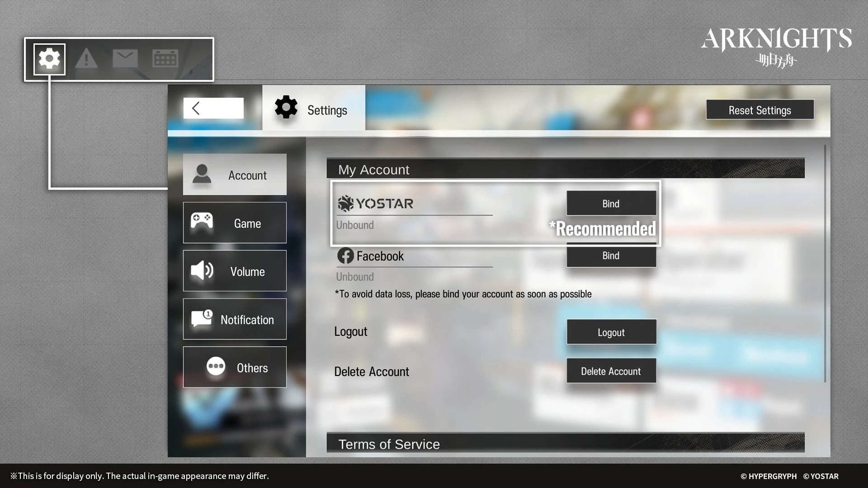Select the Settings tab header

point(314,108)
